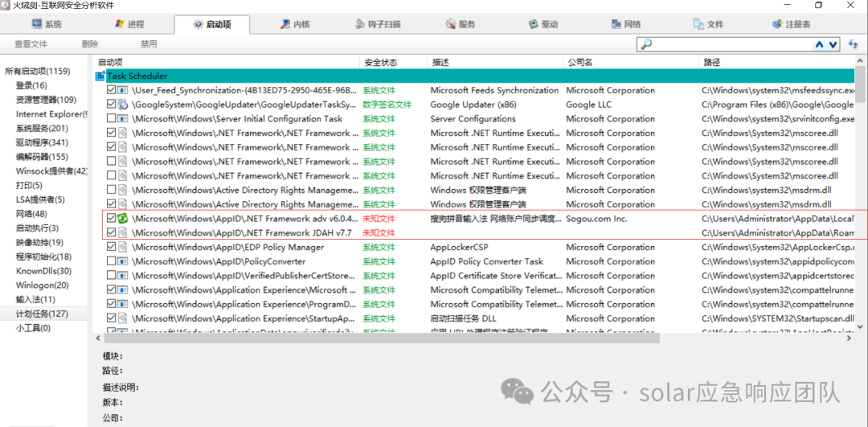Select 编解码器(155) category
The height and width of the screenshot is (427, 868).
[42, 157]
